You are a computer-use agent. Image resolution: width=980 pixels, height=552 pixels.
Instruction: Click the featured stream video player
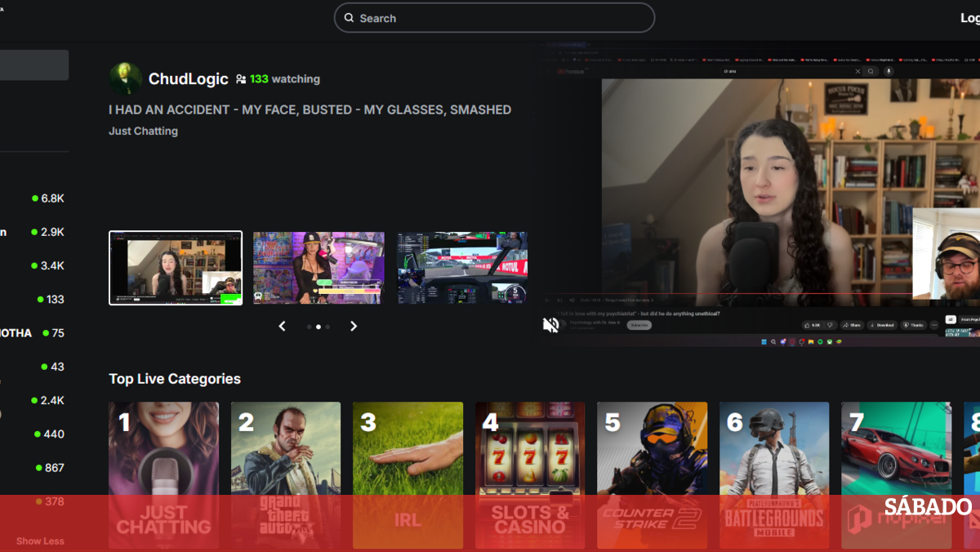tap(759, 194)
